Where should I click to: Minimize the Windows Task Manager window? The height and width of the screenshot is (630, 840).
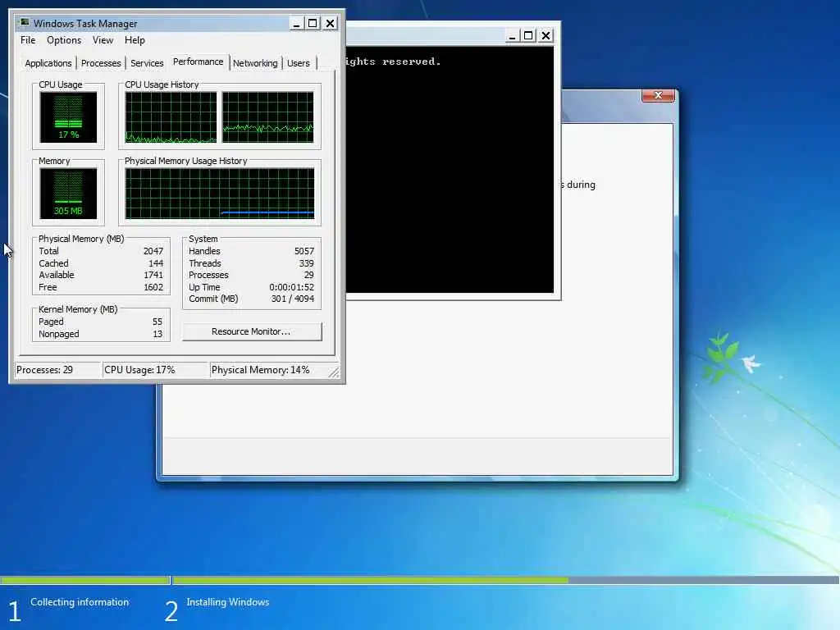(297, 24)
